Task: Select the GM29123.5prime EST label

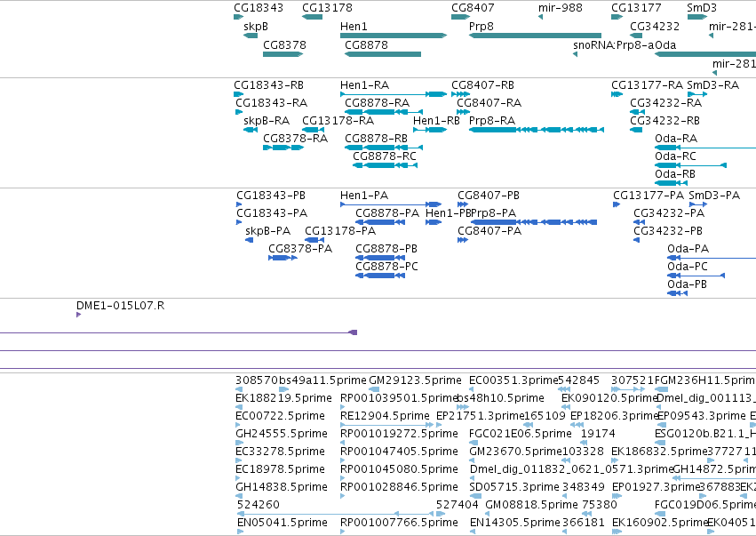Action: click(415, 381)
